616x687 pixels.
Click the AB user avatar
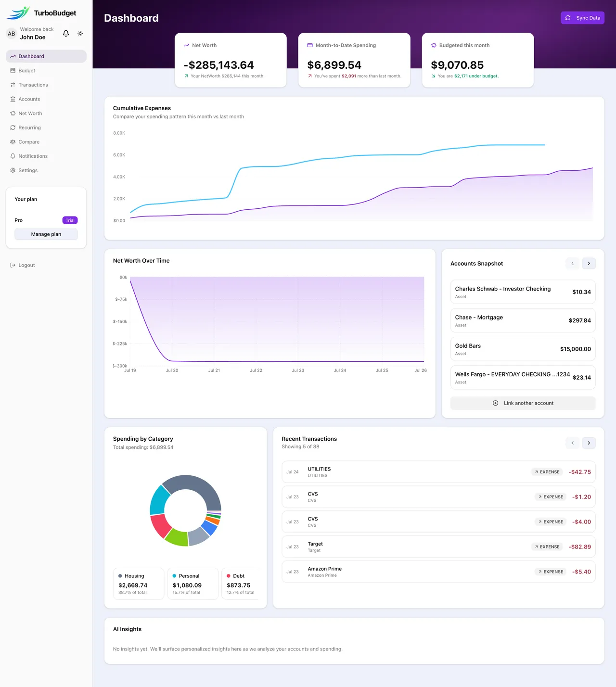pyautogui.click(x=12, y=34)
